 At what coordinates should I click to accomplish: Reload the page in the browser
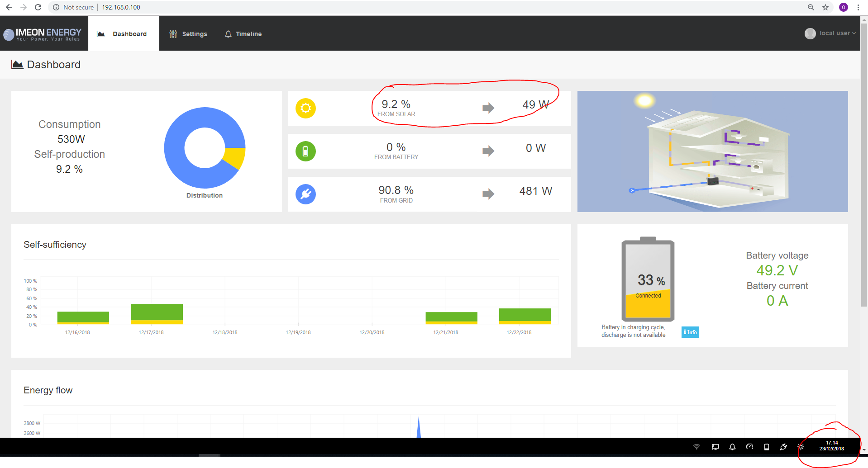(38, 7)
